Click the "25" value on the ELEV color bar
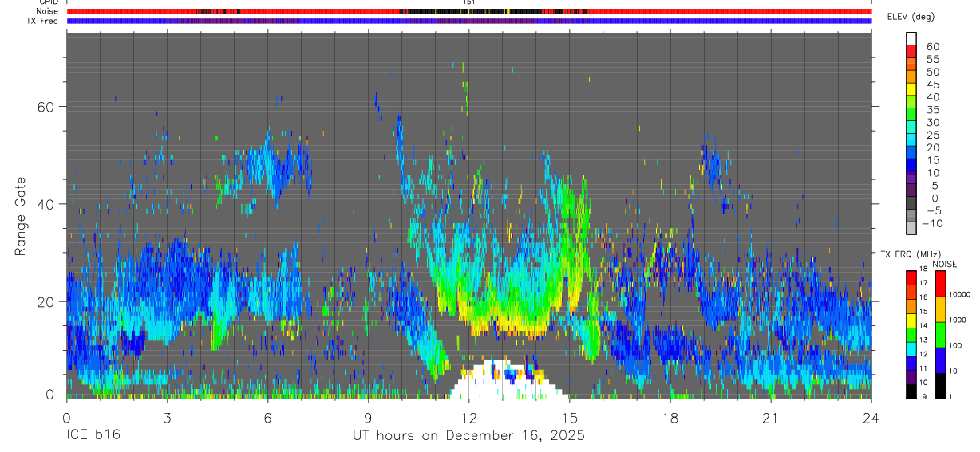Screen dimensions: 980x452 pyautogui.click(x=933, y=136)
